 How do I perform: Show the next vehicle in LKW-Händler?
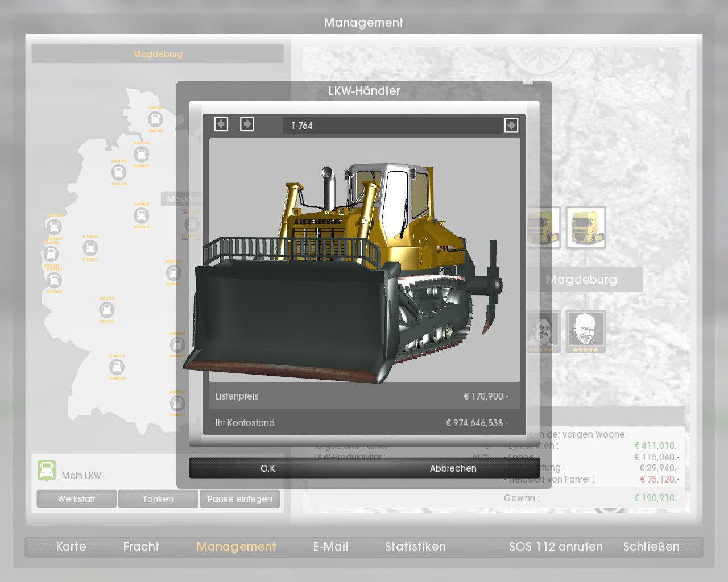pyautogui.click(x=247, y=124)
